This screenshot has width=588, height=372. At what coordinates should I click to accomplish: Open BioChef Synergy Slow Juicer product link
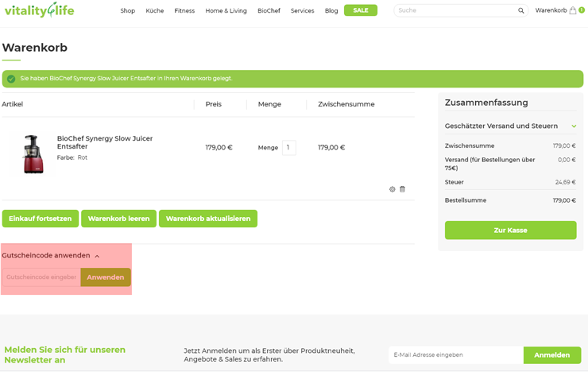pyautogui.click(x=105, y=142)
